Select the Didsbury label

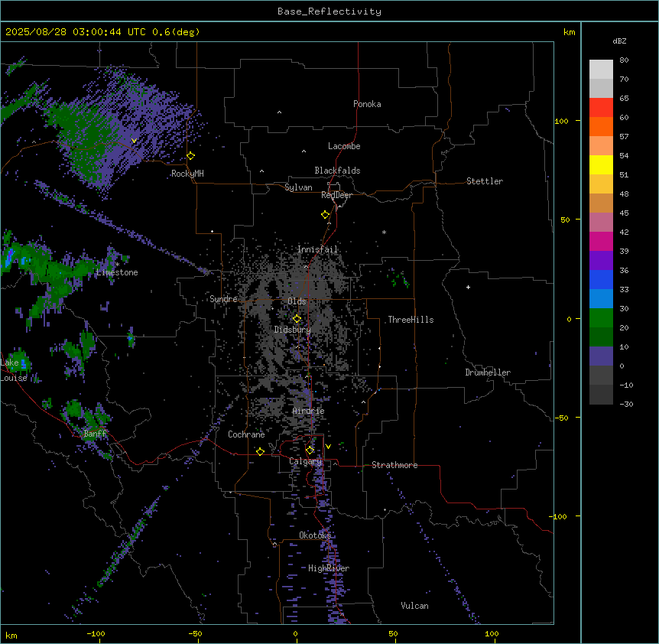[x=293, y=330]
